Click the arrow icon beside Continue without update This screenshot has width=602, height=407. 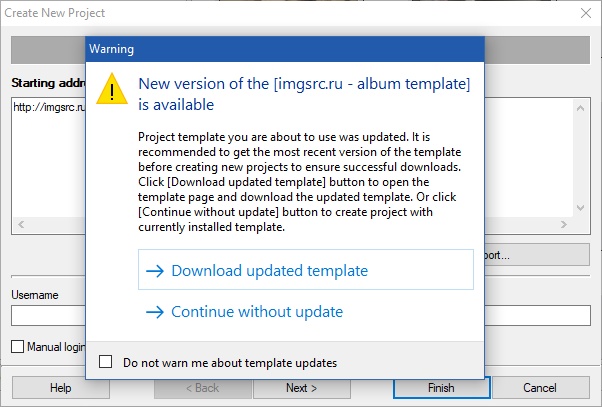155,312
